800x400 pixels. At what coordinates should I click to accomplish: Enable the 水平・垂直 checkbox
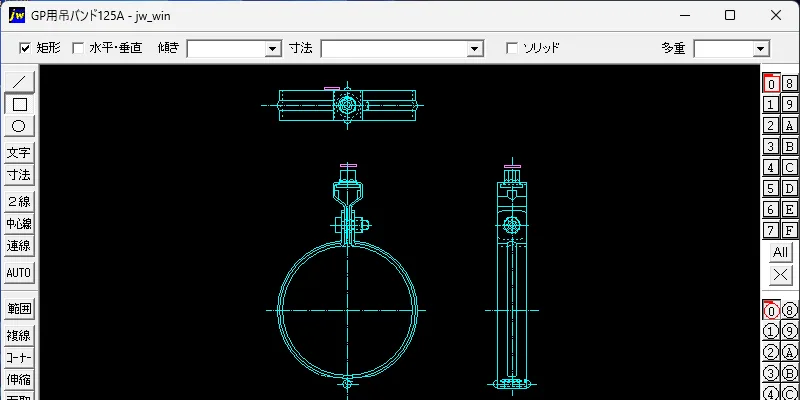(x=78, y=48)
